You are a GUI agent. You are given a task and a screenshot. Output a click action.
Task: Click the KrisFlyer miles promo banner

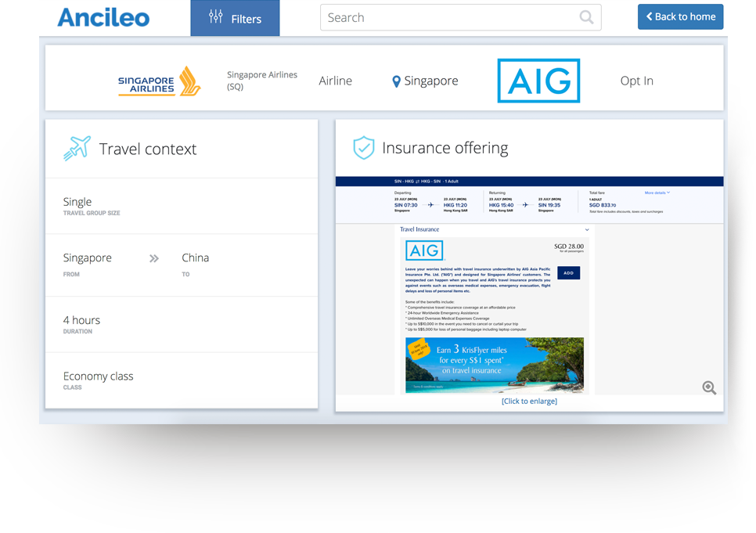[494, 366]
